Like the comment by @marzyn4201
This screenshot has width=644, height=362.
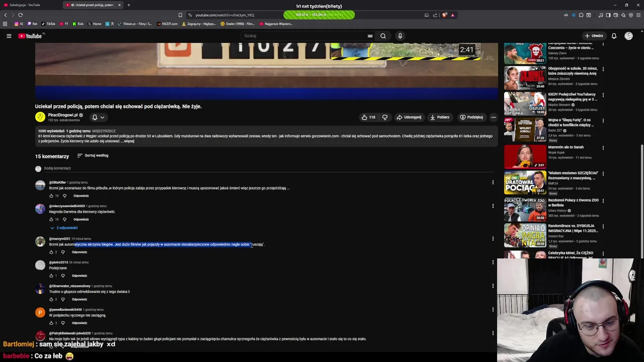point(51,252)
